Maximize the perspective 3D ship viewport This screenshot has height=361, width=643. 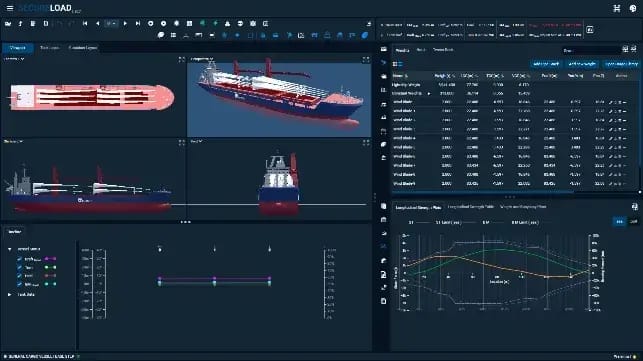[366, 60]
